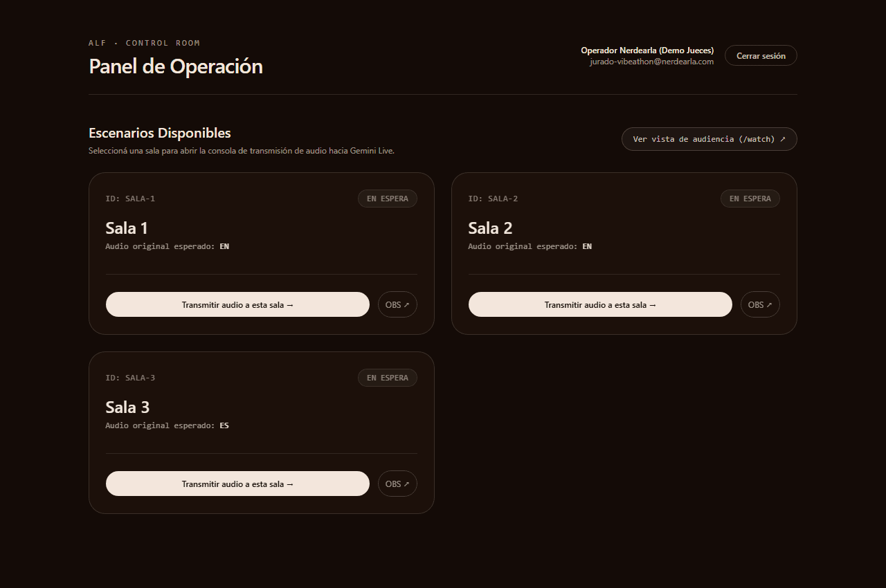This screenshot has width=886, height=588.
Task: Click the Escenarios Disponibles heading
Action: (x=160, y=133)
